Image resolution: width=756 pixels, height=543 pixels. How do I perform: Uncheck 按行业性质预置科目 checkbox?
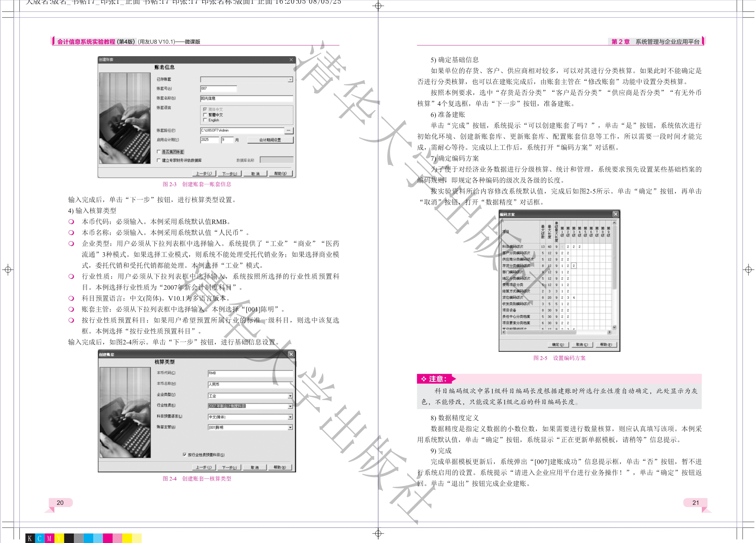click(184, 455)
